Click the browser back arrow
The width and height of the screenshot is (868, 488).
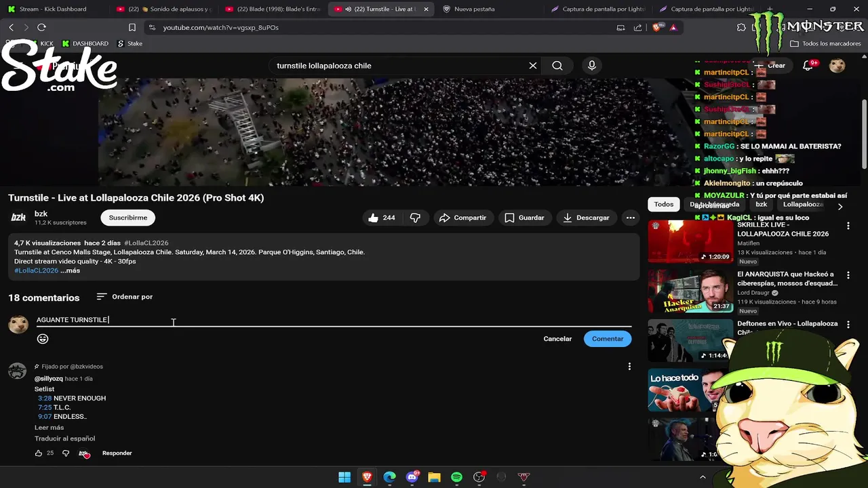coord(11,27)
